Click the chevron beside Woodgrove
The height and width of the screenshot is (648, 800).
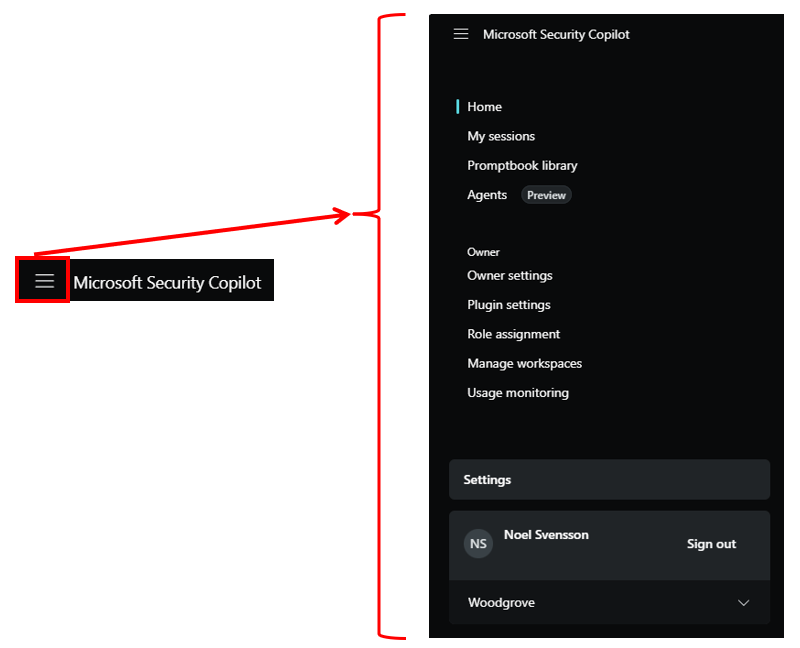point(743,603)
